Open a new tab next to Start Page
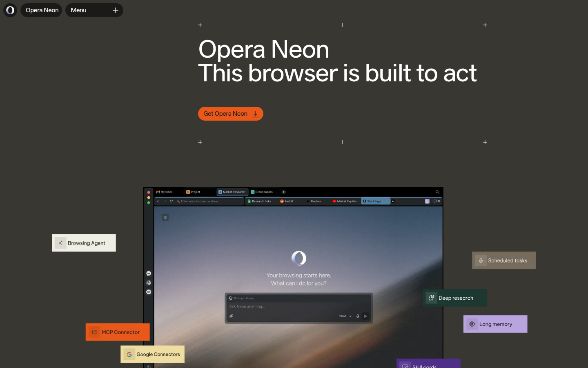The height and width of the screenshot is (368, 588). click(x=393, y=201)
